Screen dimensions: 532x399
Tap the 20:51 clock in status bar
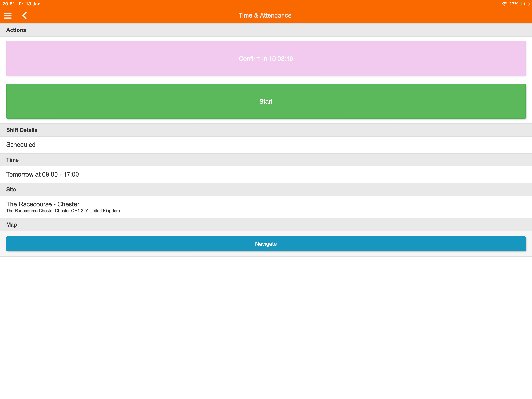(9, 4)
